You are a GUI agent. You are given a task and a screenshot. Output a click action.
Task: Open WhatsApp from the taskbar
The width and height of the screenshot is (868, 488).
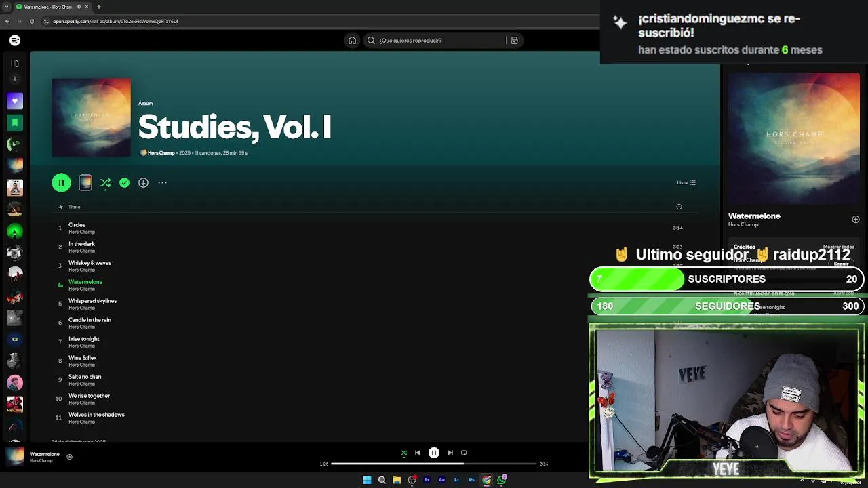[x=502, y=480]
